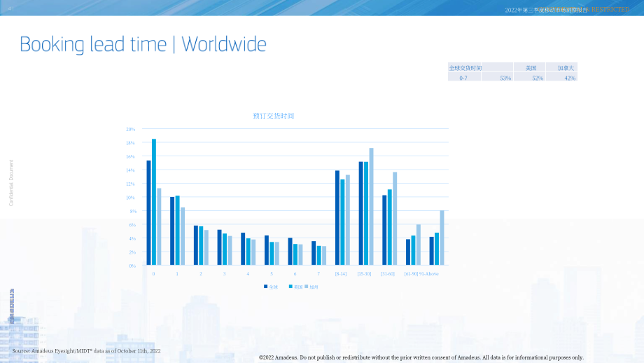Click the 美国 column header cell
This screenshot has width=644, height=363.
pos(529,67)
